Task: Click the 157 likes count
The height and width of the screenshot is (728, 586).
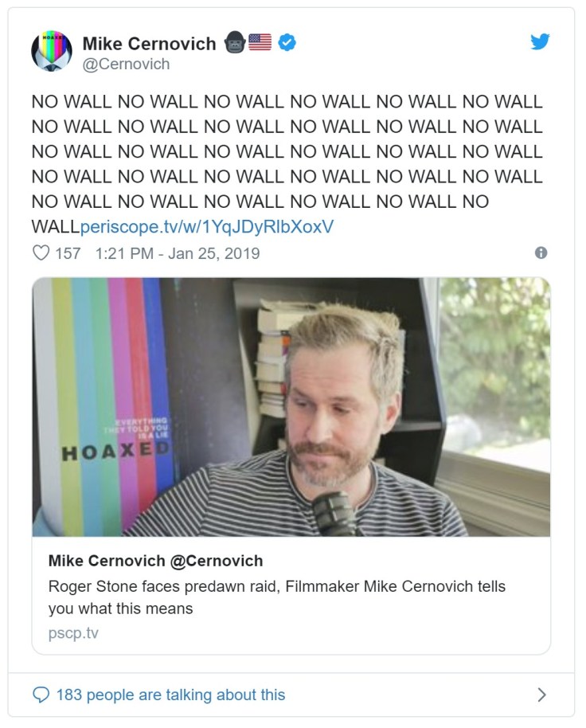Action: point(68,253)
